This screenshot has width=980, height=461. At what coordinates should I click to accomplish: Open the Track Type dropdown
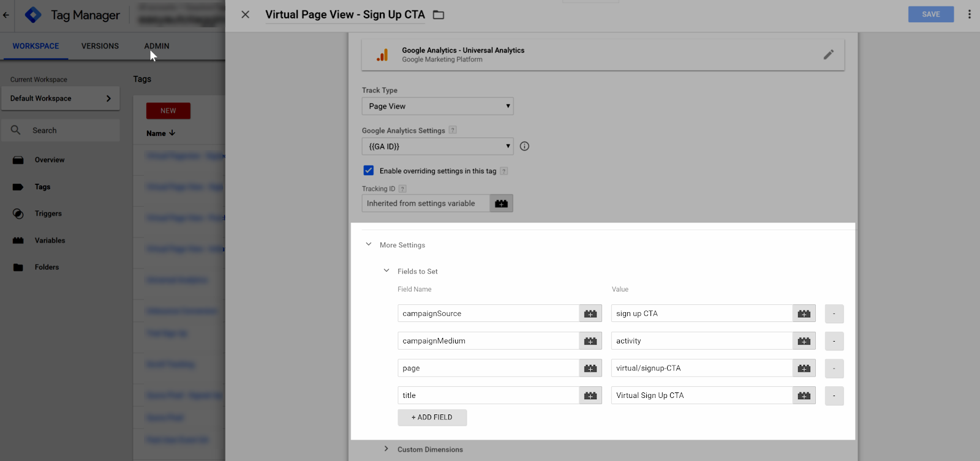coord(437,106)
